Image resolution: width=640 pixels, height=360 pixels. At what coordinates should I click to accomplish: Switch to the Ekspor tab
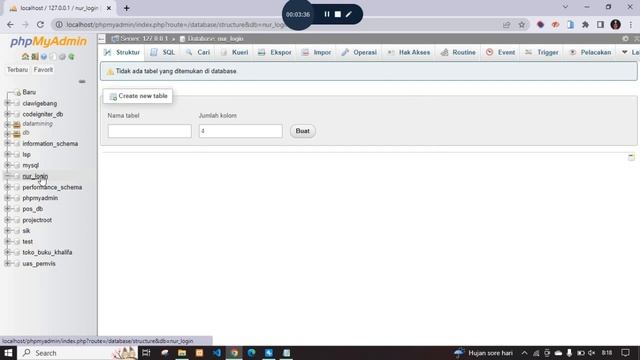[275, 52]
